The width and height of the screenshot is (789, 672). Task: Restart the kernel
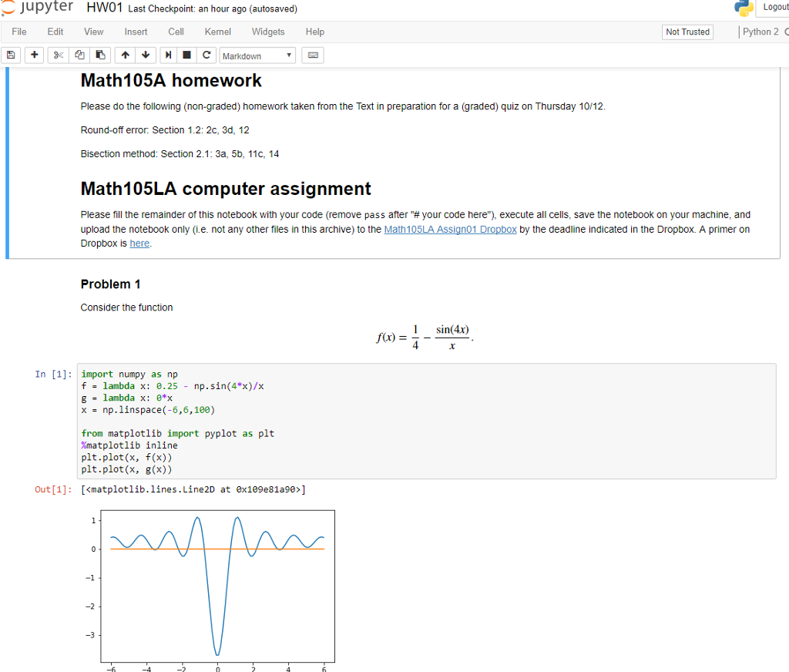click(206, 55)
